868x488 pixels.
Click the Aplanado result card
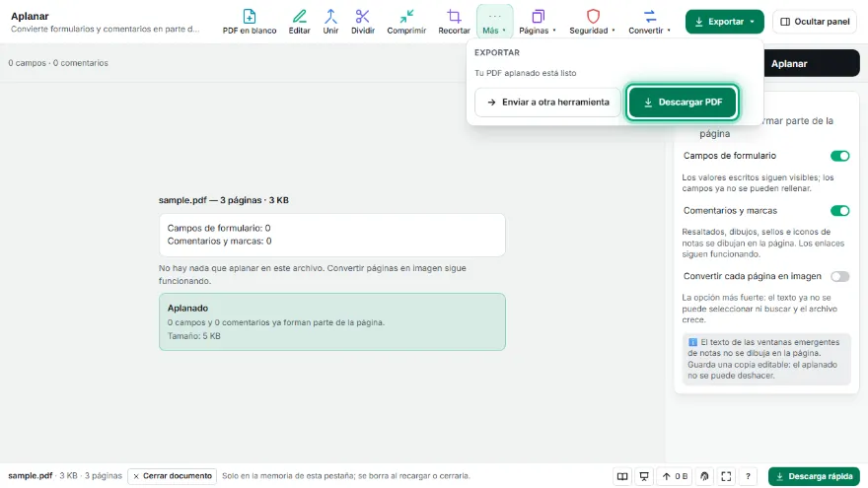pos(332,322)
